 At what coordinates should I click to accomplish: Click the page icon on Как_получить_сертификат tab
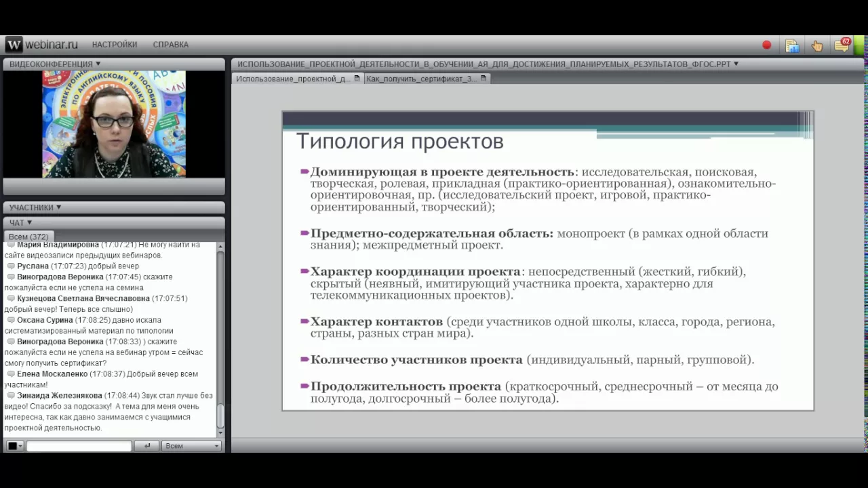click(x=484, y=79)
